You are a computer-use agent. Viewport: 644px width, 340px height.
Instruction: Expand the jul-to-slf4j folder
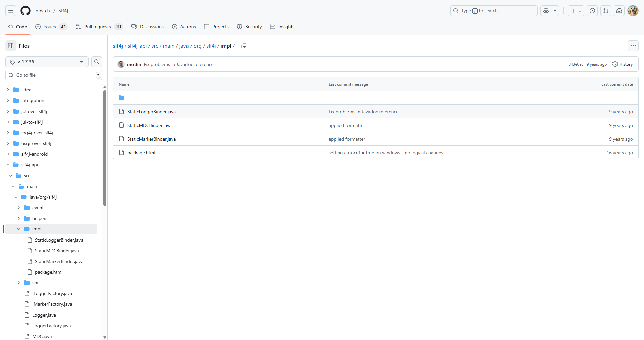(x=8, y=122)
